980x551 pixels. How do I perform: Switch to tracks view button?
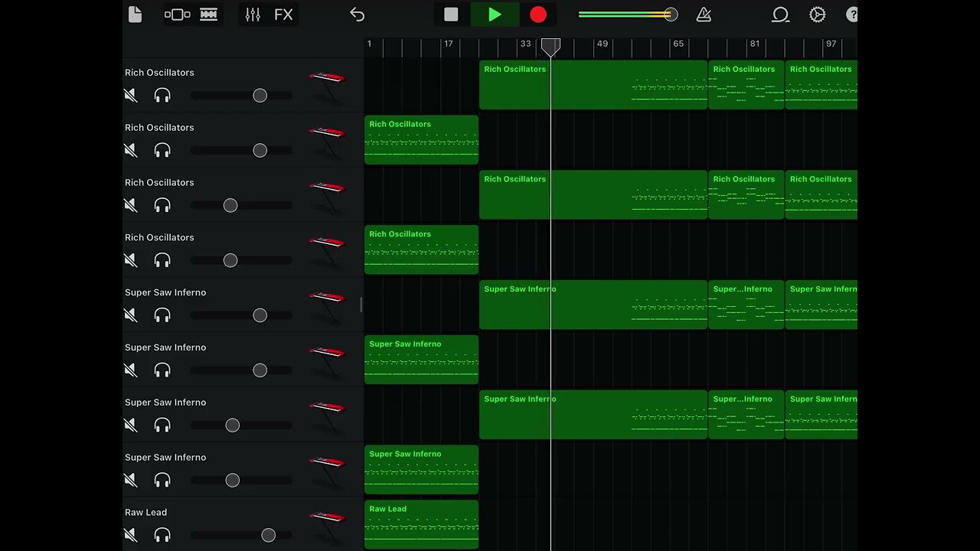pyautogui.click(x=208, y=15)
